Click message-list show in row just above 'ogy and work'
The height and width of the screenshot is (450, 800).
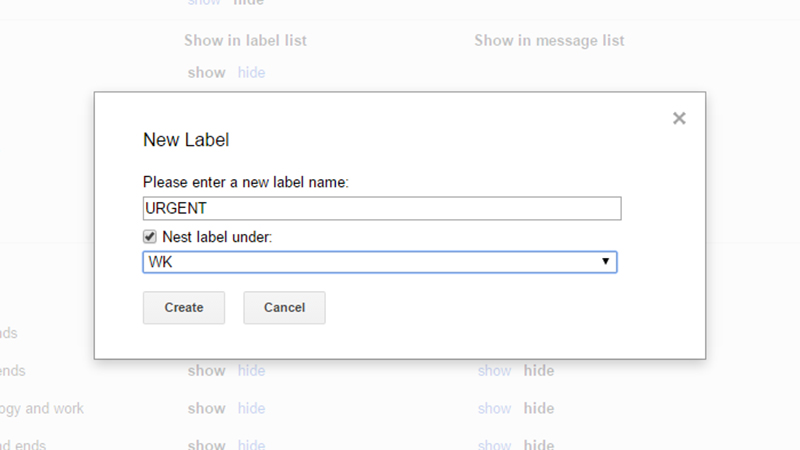(x=494, y=370)
